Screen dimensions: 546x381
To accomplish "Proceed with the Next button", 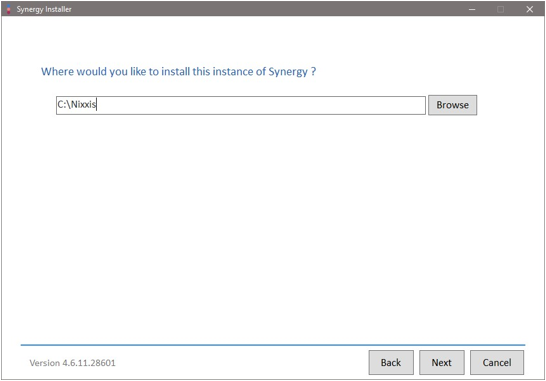I will coord(442,363).
